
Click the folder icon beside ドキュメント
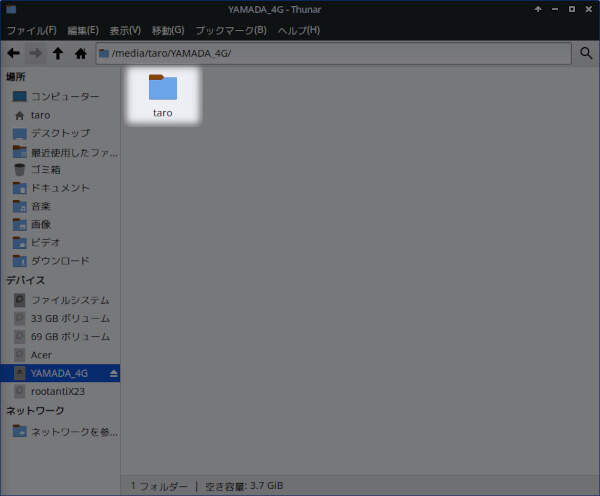click(x=20, y=188)
